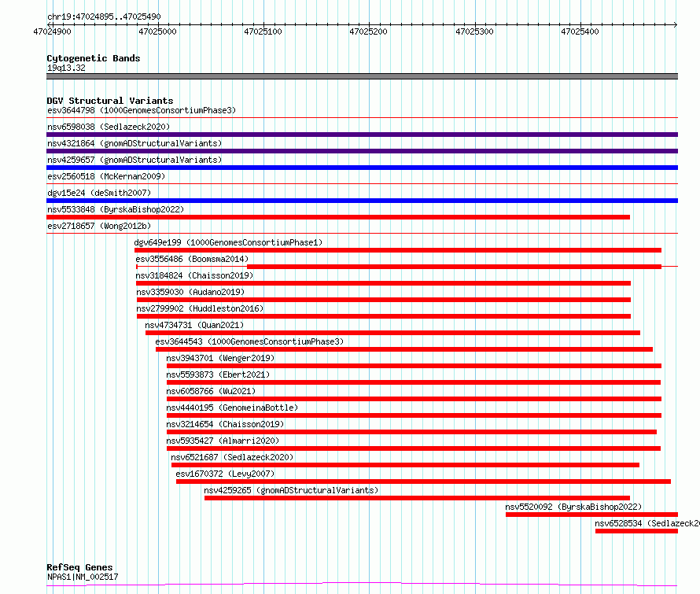Select the nsv4440195 (GenomeinaBottle) label
Image resolution: width=700 pixels, height=594 pixels.
[x=232, y=408]
